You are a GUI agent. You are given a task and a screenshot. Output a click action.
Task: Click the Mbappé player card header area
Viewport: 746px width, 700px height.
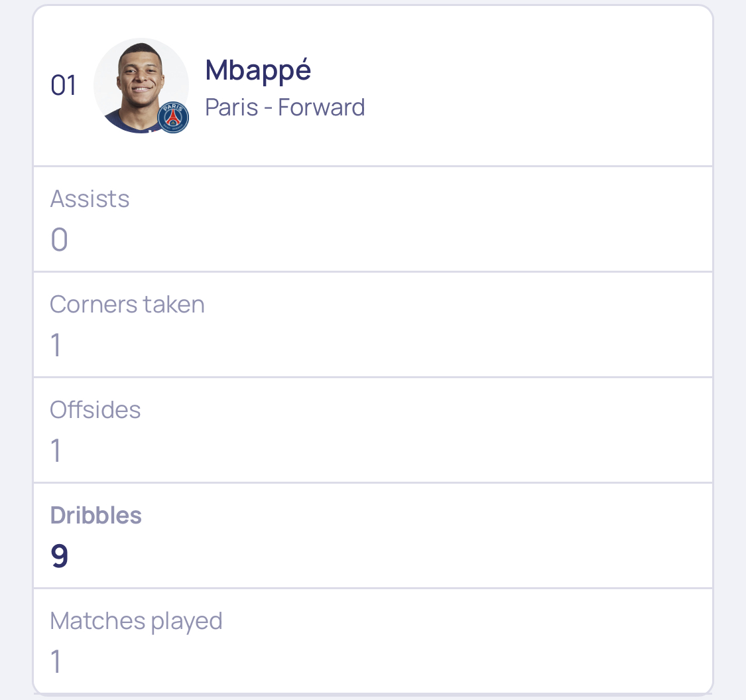pos(373,86)
